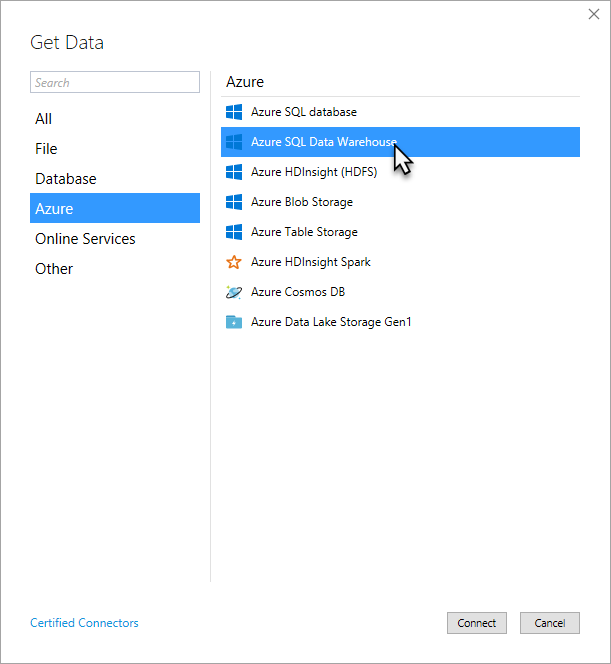
Task: Click the Azure HDInsight Spark star icon
Action: pos(234,262)
